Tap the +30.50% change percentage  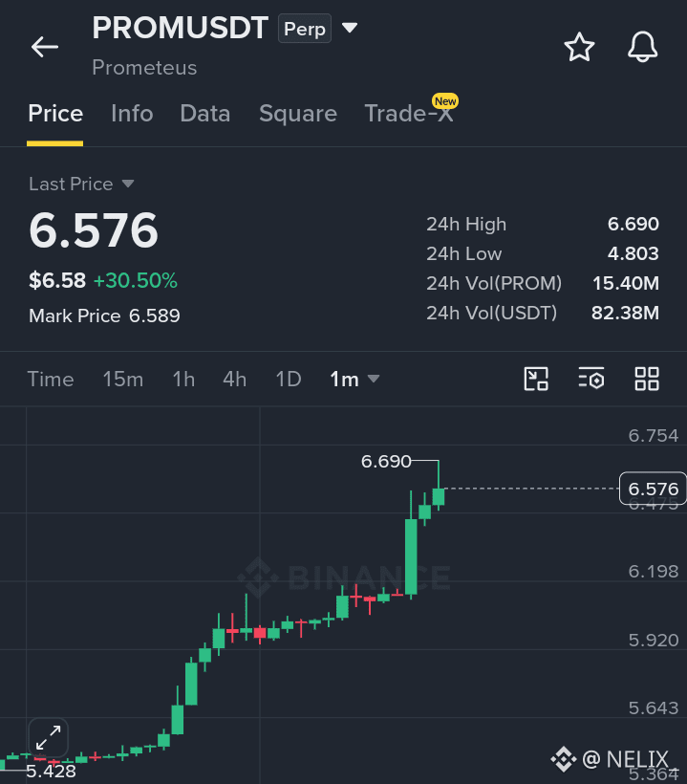click(x=136, y=280)
